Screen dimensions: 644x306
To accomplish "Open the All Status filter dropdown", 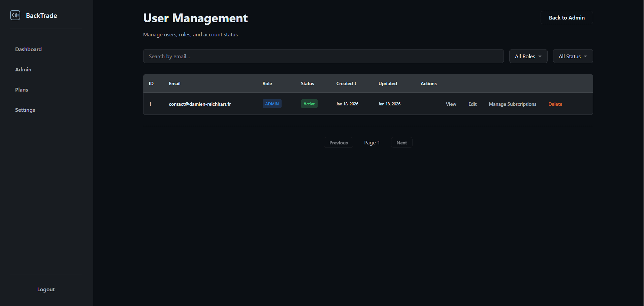I will click(x=573, y=56).
